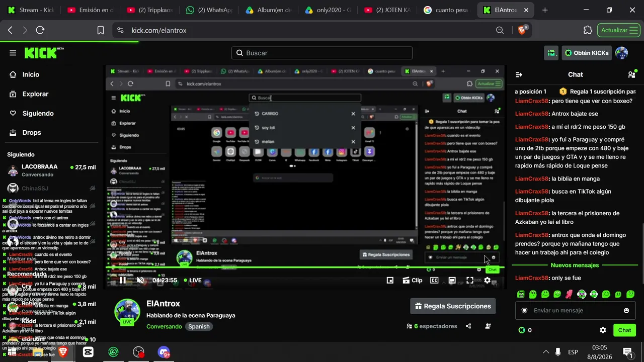The height and width of the screenshot is (362, 644).
Task: Select the last green quick emote
Action: (x=630, y=294)
